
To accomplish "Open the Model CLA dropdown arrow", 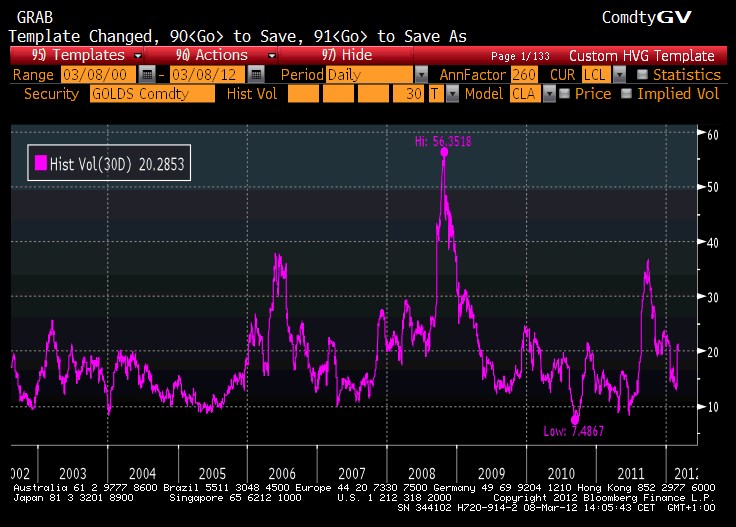I will (549, 94).
